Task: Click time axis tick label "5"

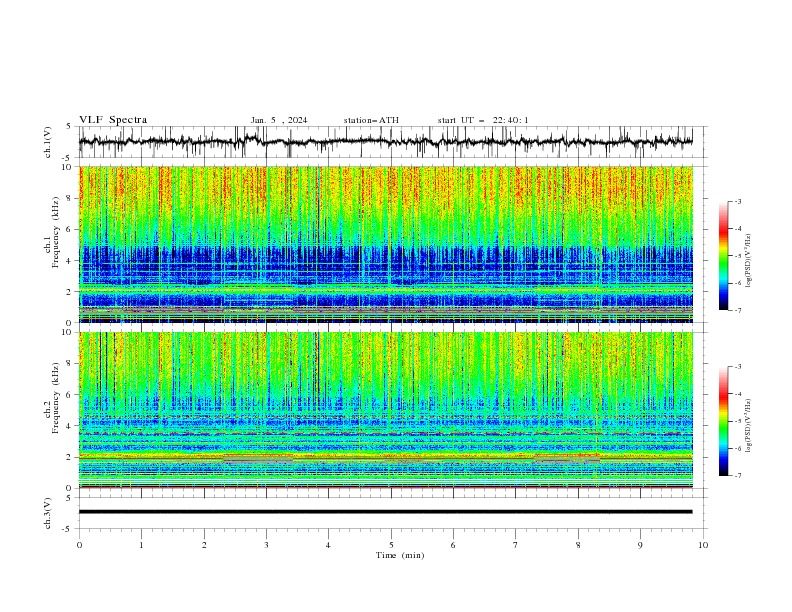Action: (x=391, y=545)
